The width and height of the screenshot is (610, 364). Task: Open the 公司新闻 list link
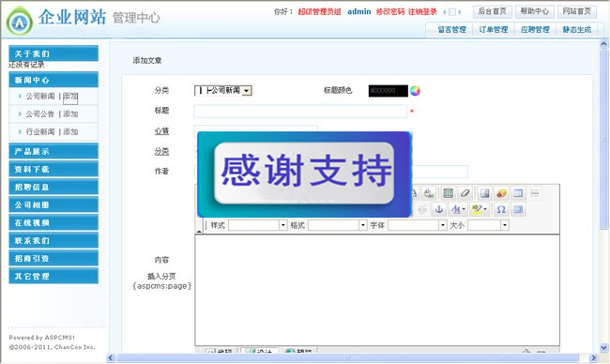tap(40, 96)
